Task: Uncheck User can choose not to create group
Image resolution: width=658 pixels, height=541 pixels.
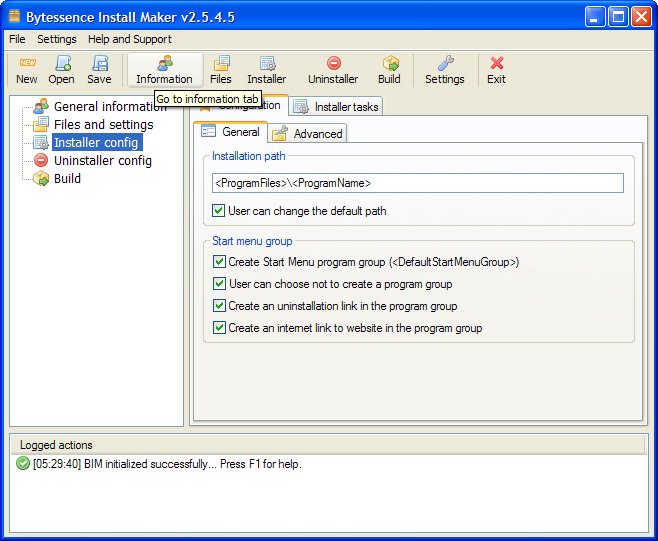Action: (x=219, y=283)
